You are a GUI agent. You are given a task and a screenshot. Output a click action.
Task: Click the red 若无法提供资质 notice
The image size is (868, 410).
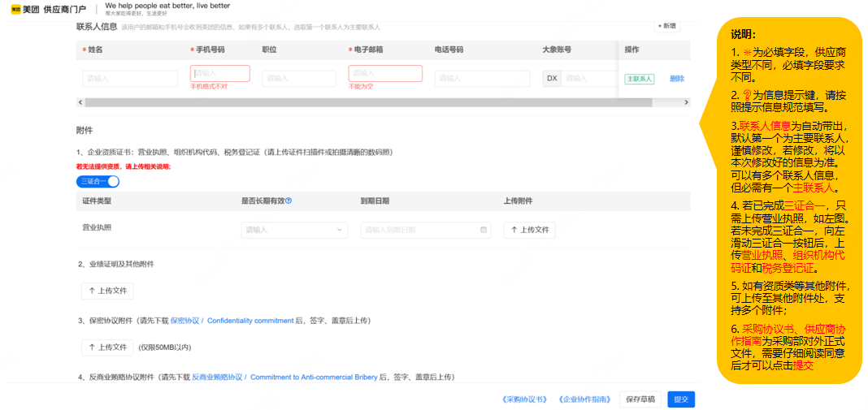[x=124, y=166]
